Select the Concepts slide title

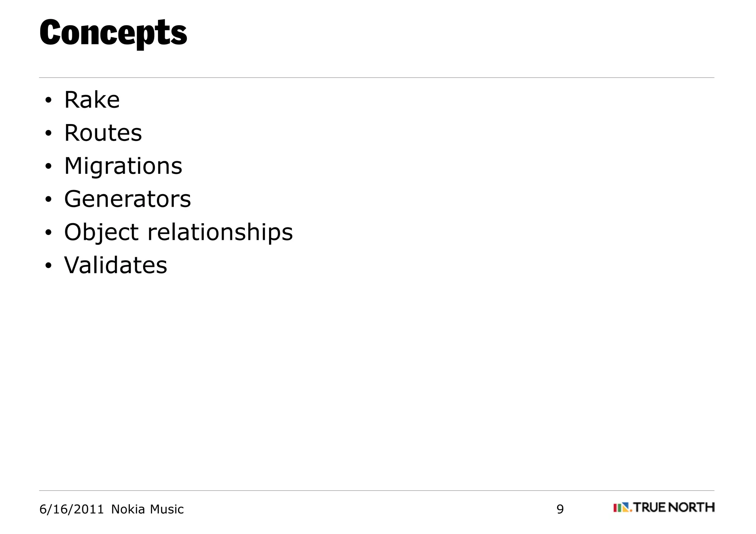coord(113,33)
